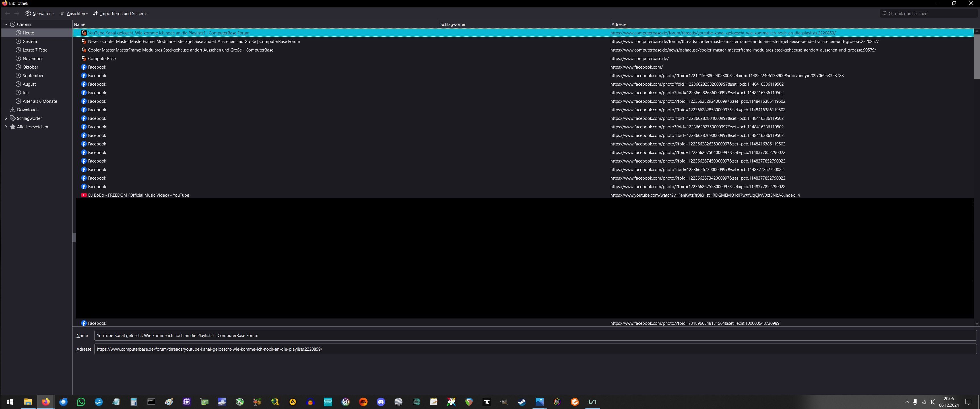Screen dimensions: 980x409
Task: Click the Chronik durchsuchen search field
Action: pos(928,13)
